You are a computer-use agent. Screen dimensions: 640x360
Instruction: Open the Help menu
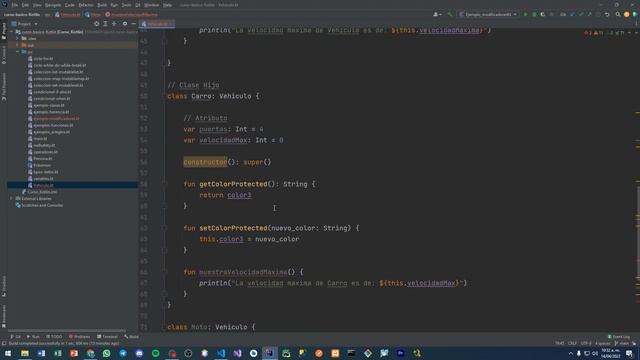pyautogui.click(x=167, y=5)
